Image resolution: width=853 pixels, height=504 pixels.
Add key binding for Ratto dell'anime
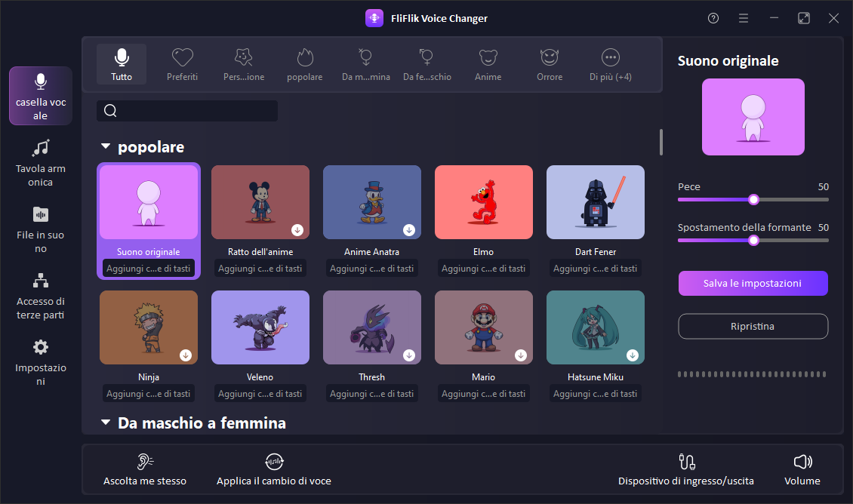pyautogui.click(x=260, y=269)
